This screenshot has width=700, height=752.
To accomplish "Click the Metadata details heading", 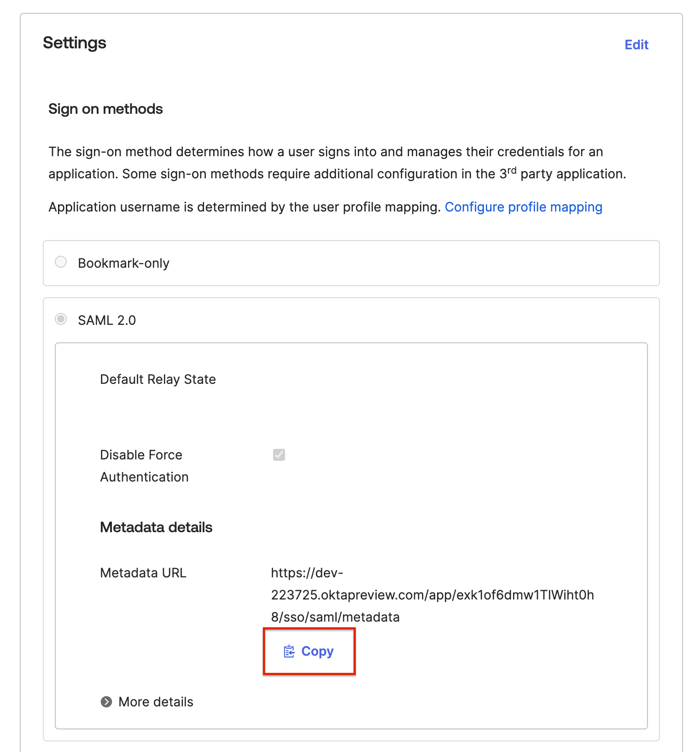I will [156, 528].
